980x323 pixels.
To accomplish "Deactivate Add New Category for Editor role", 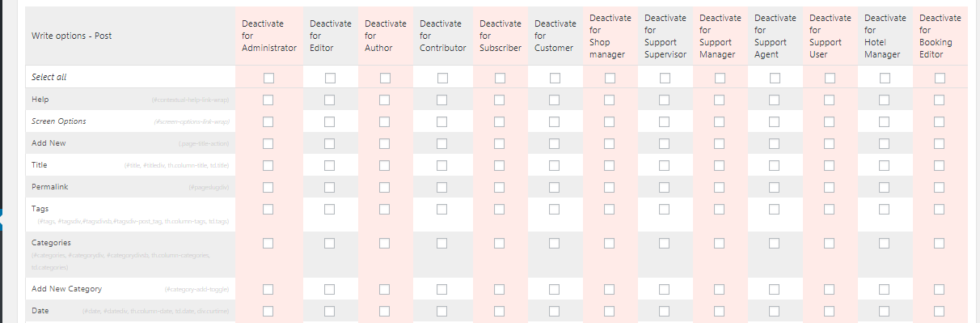I will [329, 289].
